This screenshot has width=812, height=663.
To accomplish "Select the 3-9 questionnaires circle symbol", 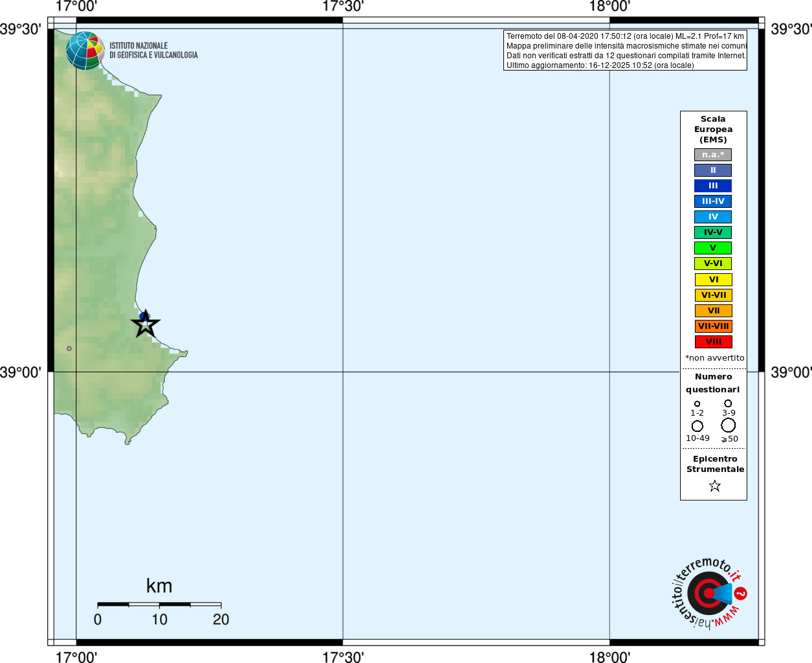I will point(728,403).
